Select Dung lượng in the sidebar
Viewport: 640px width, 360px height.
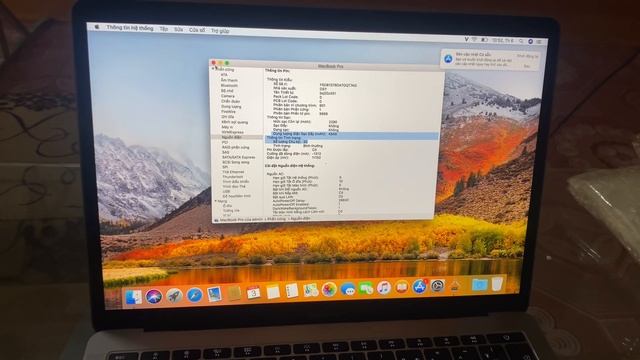point(231,107)
